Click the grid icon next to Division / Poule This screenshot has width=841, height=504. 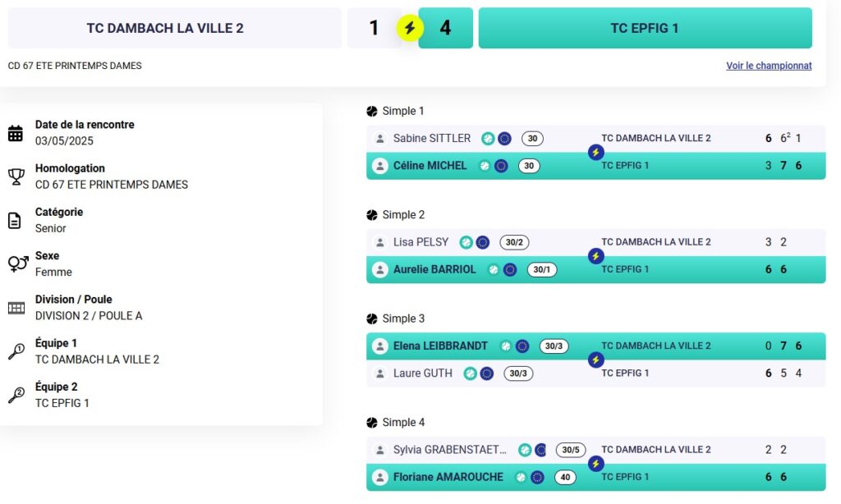[x=16, y=308]
